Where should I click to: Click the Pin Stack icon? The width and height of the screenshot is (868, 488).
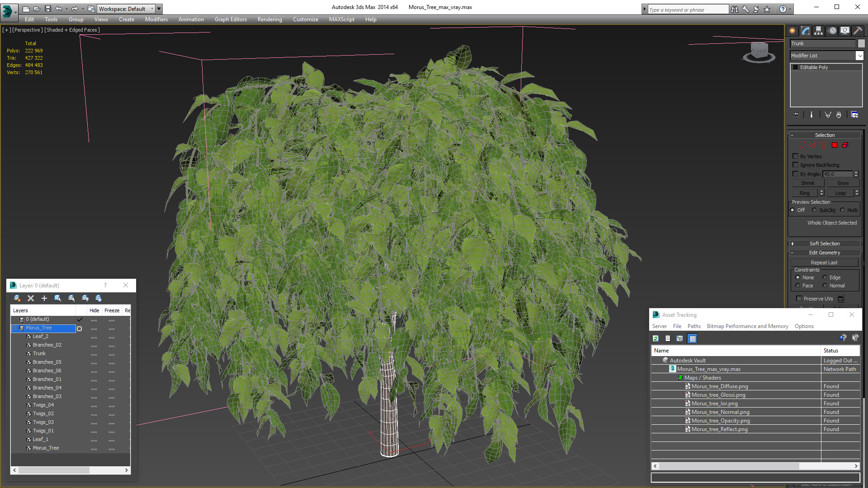[x=796, y=115]
